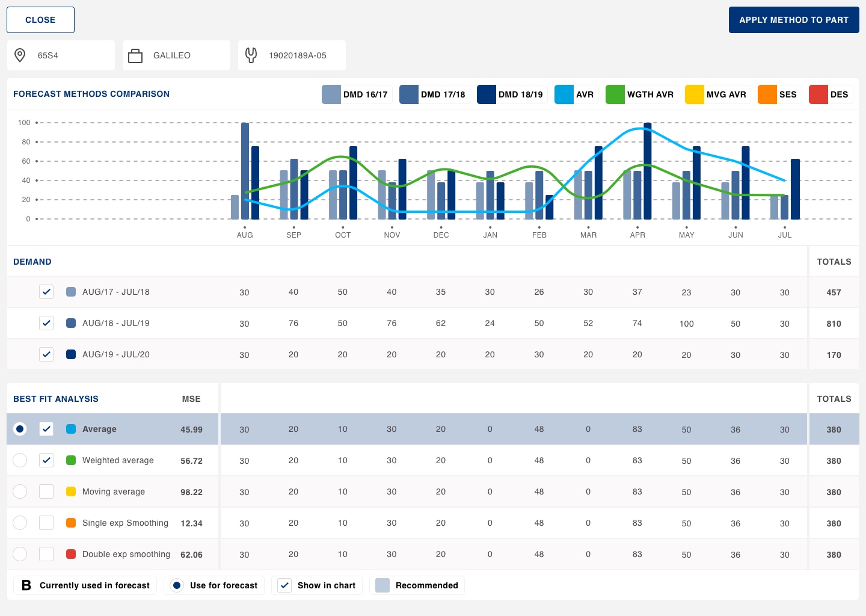
Task: Click APPLY METHOD TO PART button
Action: pos(793,20)
